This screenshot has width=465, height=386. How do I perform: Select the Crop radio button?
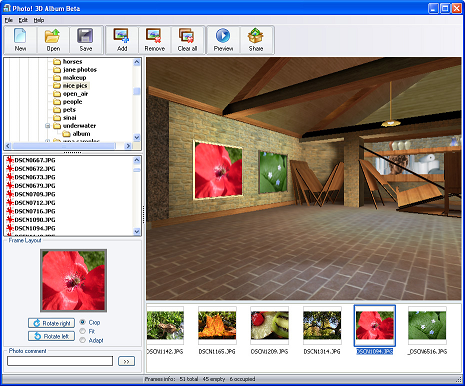83,322
